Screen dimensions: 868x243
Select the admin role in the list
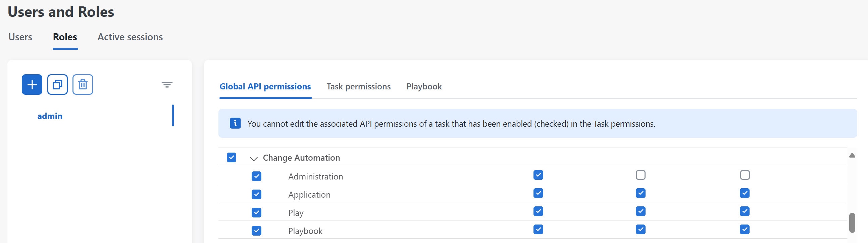[x=50, y=116]
